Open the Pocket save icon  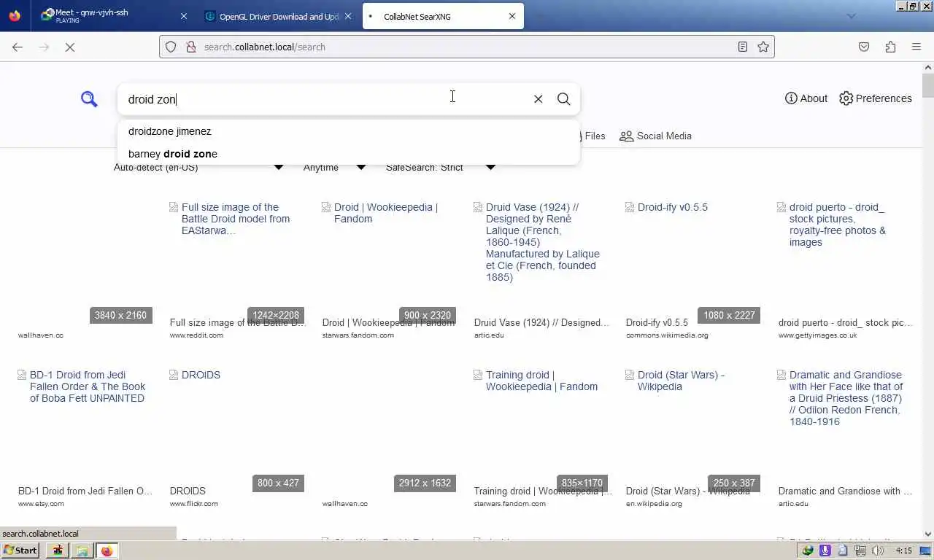pos(864,47)
